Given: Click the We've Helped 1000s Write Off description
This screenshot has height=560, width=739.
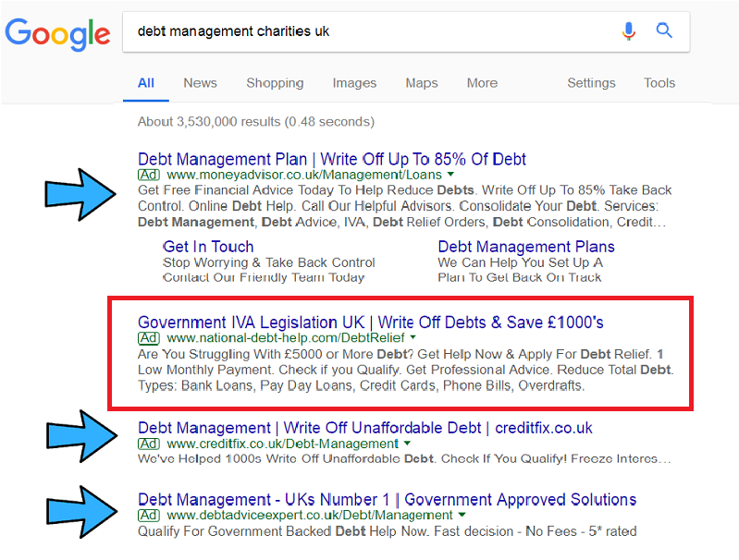Looking at the screenshot, I should [404, 458].
